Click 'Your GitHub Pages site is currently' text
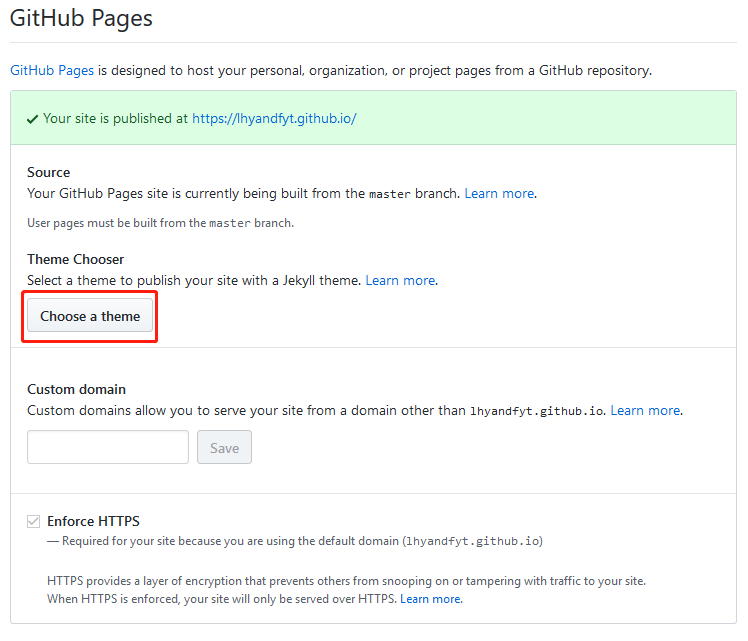Screen dimensions: 748x641 243,194
